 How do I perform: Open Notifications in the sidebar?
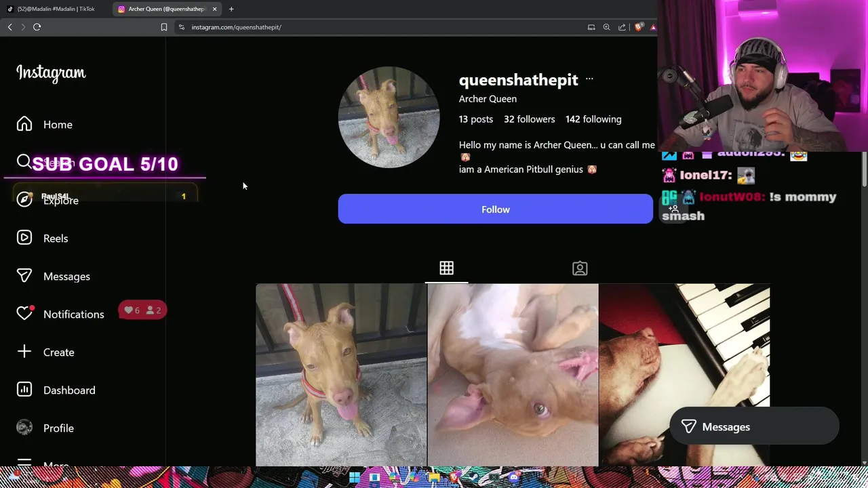[x=60, y=314]
